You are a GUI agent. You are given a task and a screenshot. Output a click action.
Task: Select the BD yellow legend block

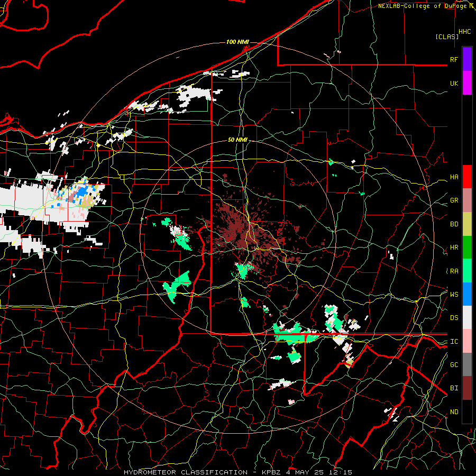coord(467,224)
